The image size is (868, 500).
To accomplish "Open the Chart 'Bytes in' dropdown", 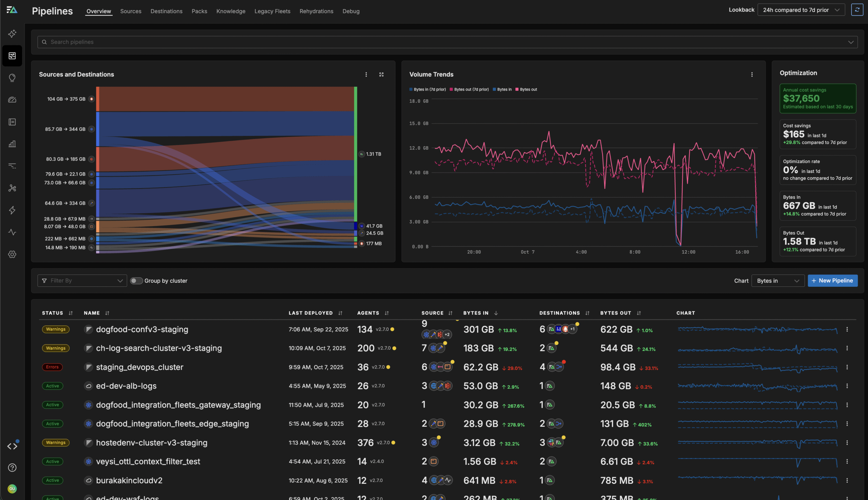I will pos(778,281).
